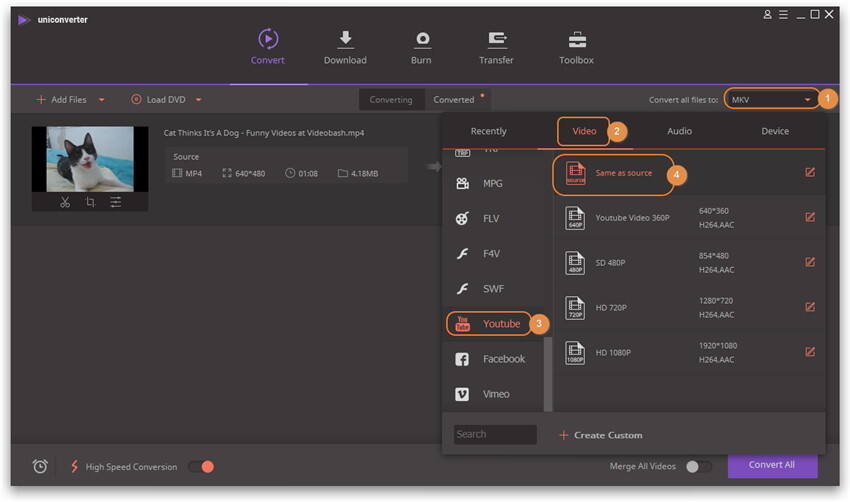
Task: Click the cat video thumbnail
Action: pyautogui.click(x=90, y=159)
